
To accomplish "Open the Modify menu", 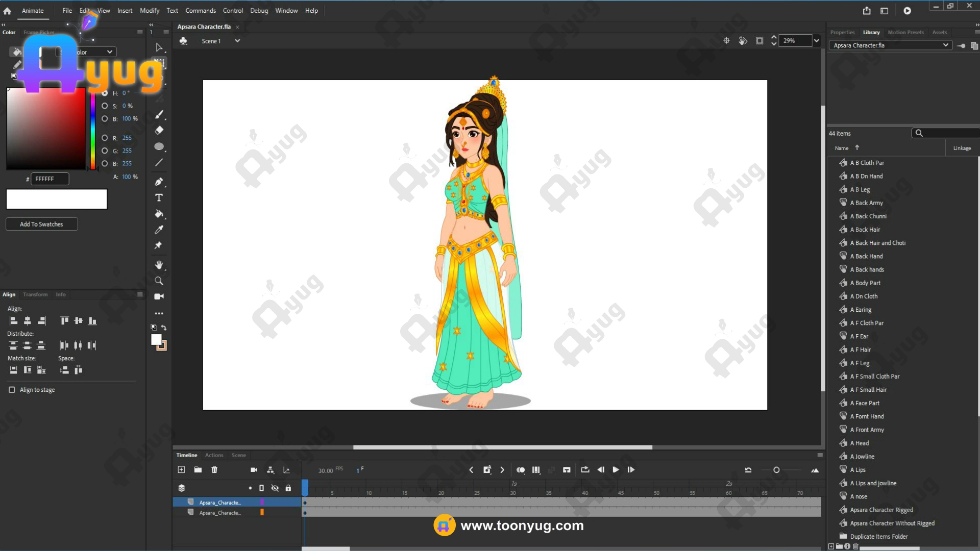I will [149, 11].
